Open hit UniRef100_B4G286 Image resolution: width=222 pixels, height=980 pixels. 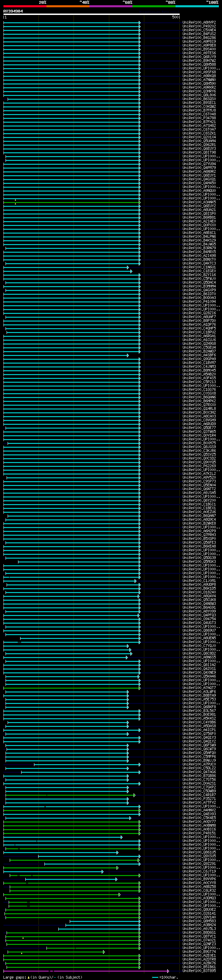tap(199, 38)
